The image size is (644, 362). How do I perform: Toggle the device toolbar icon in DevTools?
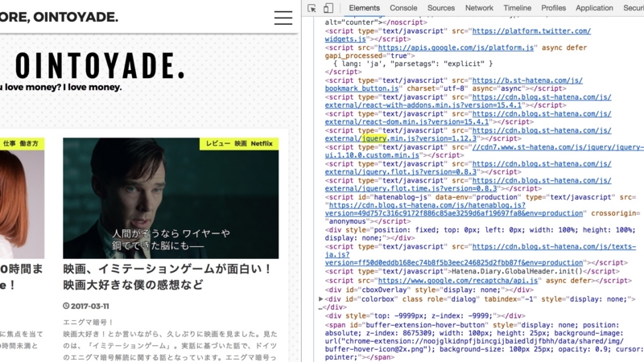click(x=328, y=8)
